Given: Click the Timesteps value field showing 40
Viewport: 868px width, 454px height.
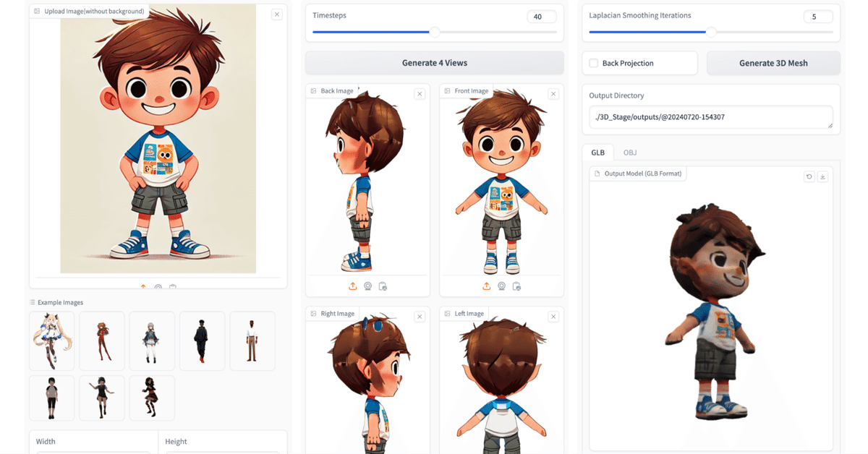Looking at the screenshot, I should (x=542, y=16).
